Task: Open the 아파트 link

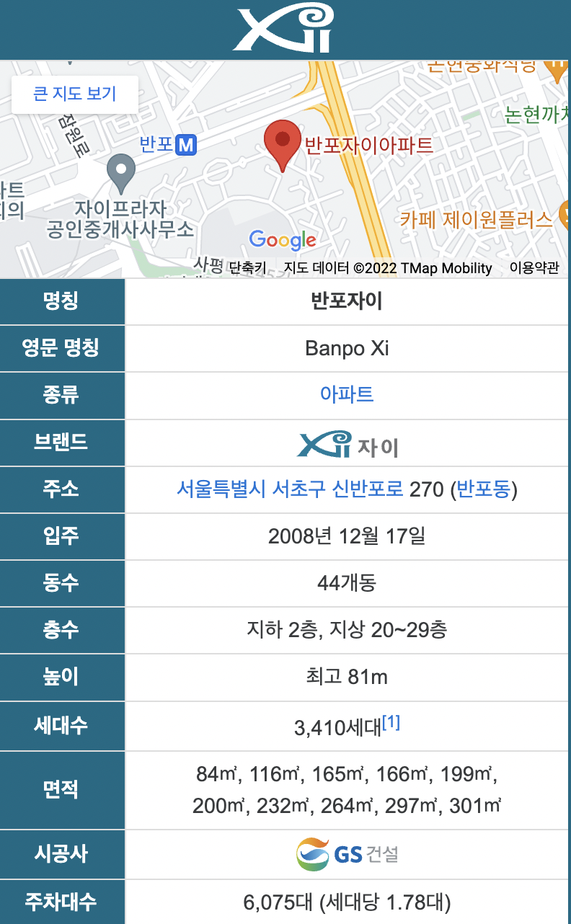Action: click(347, 394)
